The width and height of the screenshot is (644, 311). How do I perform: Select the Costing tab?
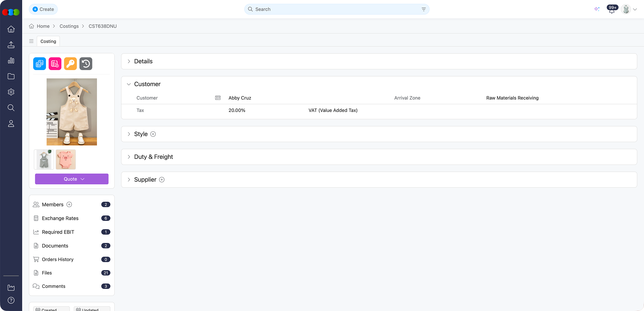[48, 41]
